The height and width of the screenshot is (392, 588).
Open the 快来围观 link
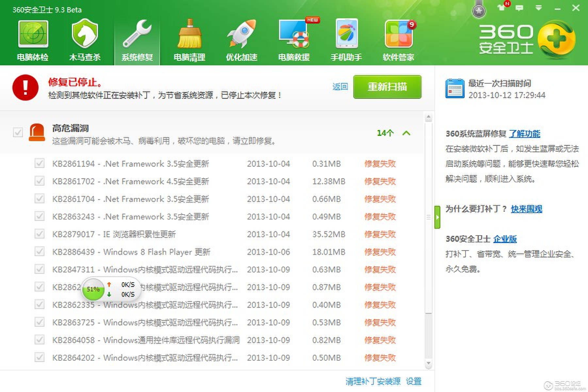pyautogui.click(x=527, y=209)
